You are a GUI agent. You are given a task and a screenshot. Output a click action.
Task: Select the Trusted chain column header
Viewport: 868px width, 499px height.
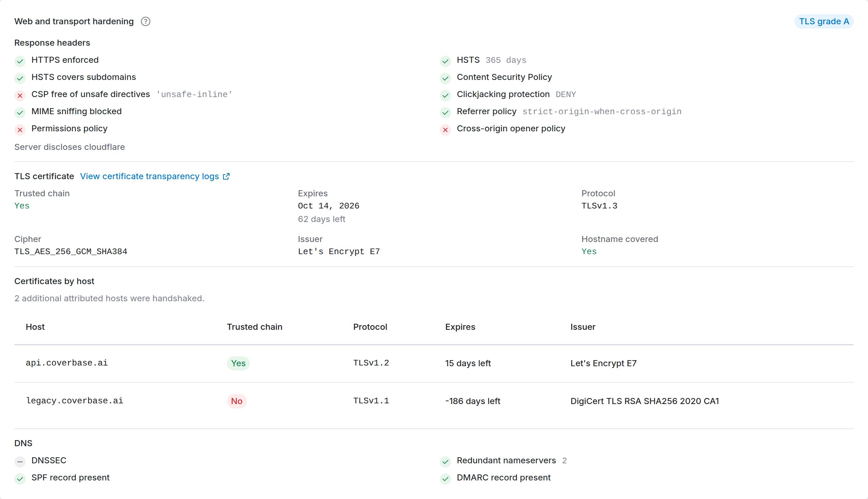[x=254, y=327]
